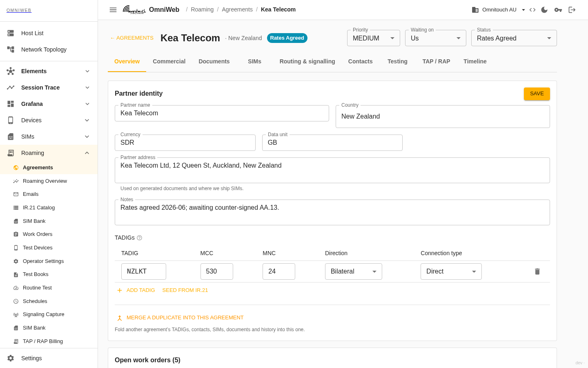Screen dimensions: 588x368
Task: Open the Omnitouch AU tenant selector
Action: pos(499,10)
